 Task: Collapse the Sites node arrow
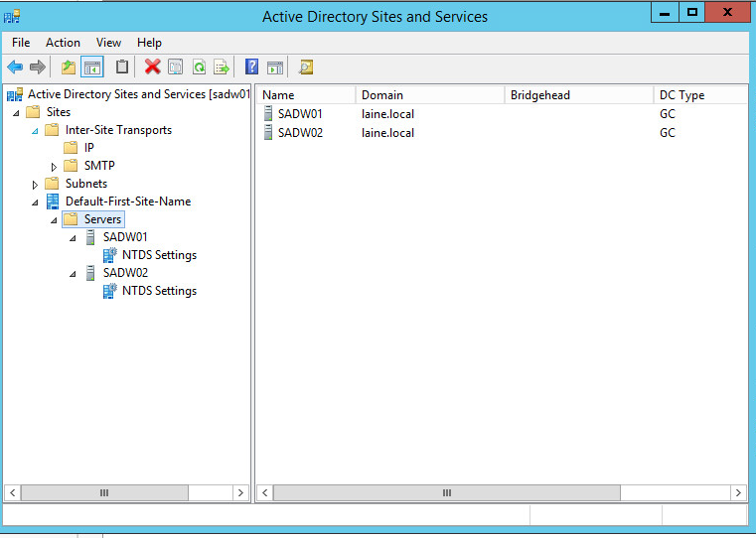click(16, 113)
